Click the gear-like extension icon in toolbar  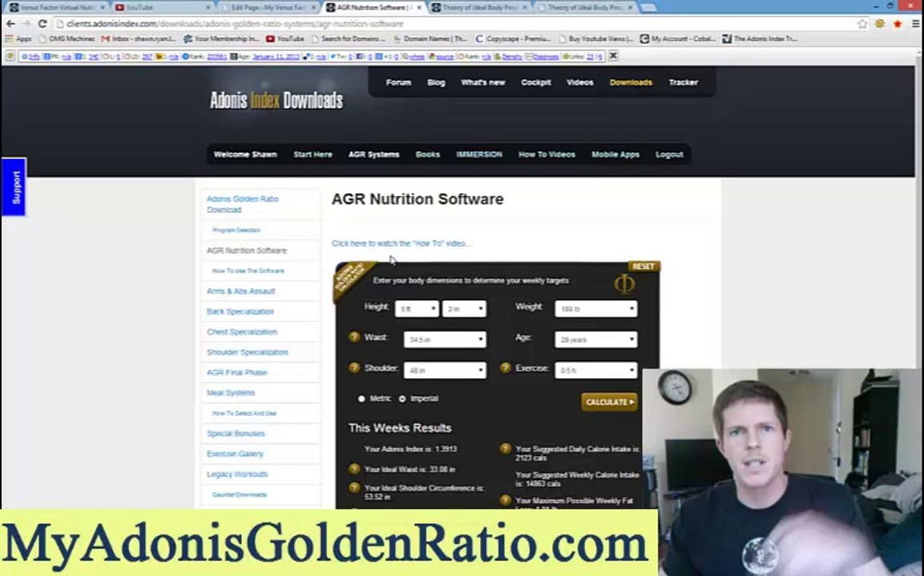pyautogui.click(x=880, y=23)
